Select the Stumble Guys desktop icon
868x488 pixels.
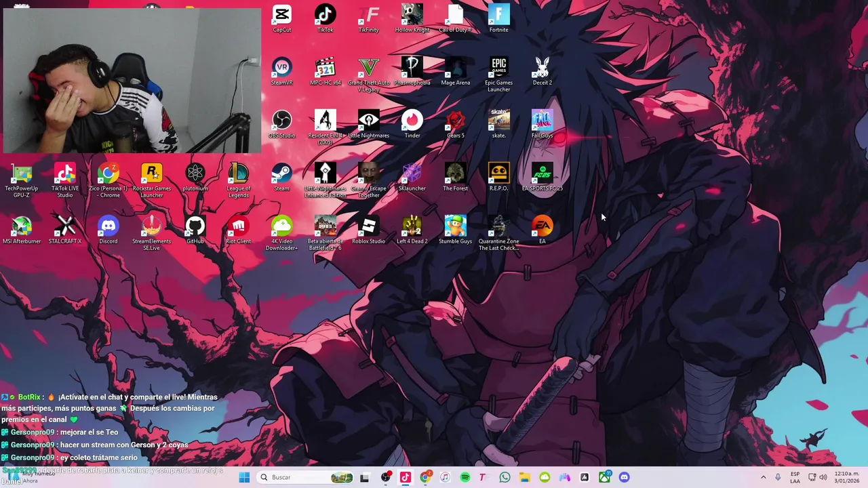[x=456, y=230]
